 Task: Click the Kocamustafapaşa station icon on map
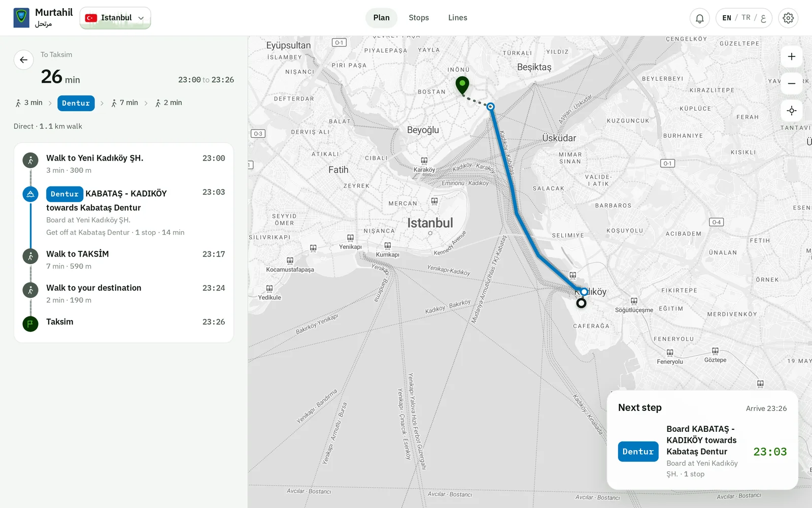click(290, 261)
